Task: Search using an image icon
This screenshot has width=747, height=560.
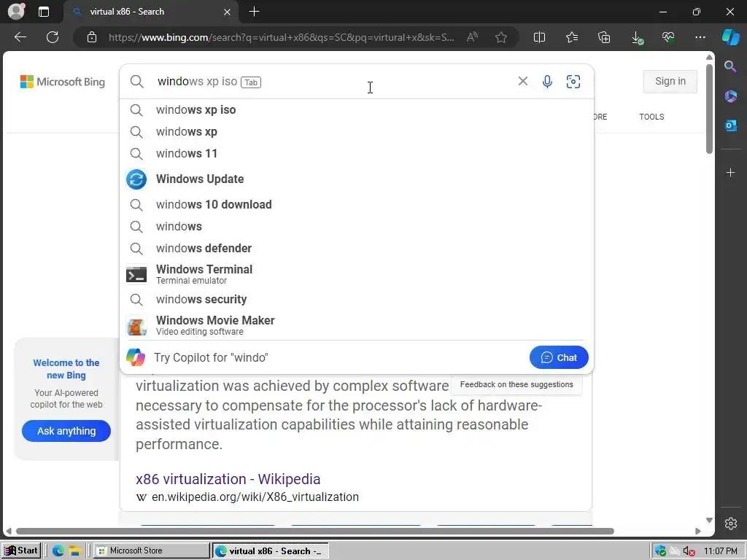Action: tap(573, 82)
